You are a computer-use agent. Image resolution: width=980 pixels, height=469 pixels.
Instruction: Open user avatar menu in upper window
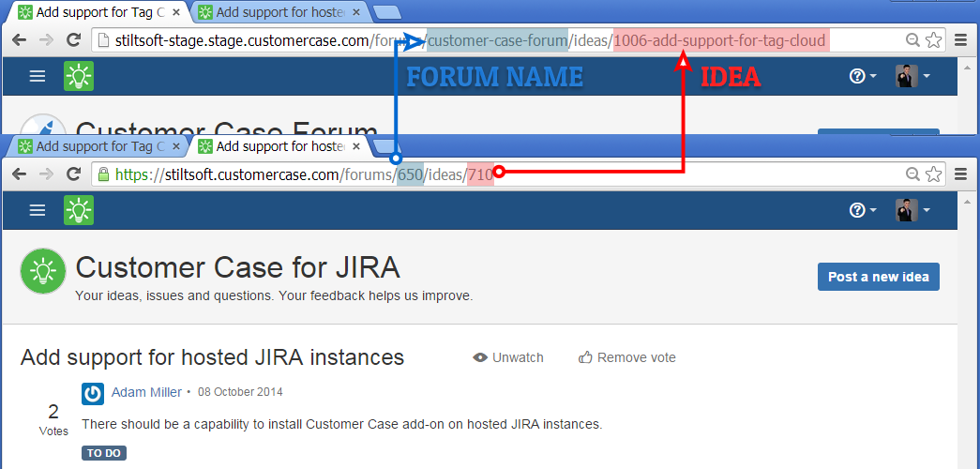point(912,76)
